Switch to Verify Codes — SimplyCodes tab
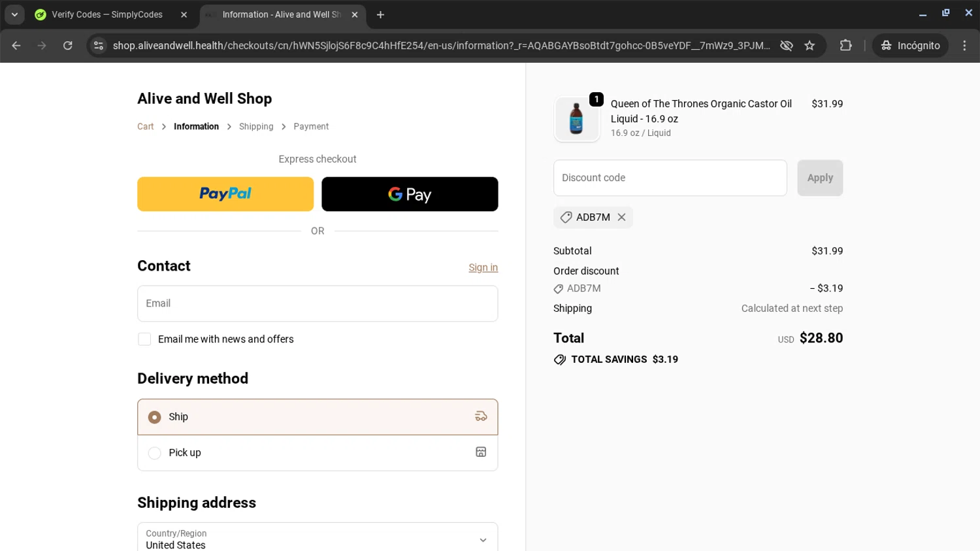 click(107, 14)
